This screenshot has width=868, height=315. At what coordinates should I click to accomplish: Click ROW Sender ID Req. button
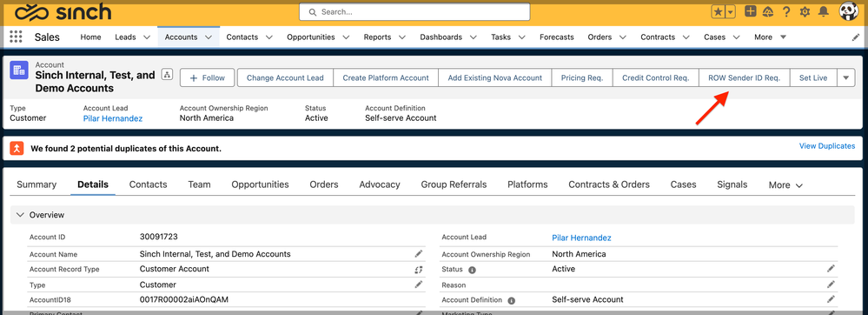click(745, 78)
